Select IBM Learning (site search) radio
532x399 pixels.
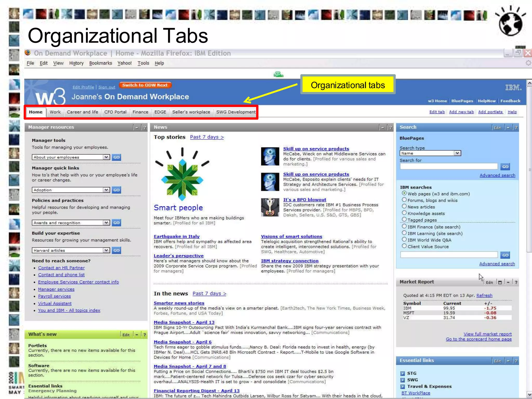[404, 233]
